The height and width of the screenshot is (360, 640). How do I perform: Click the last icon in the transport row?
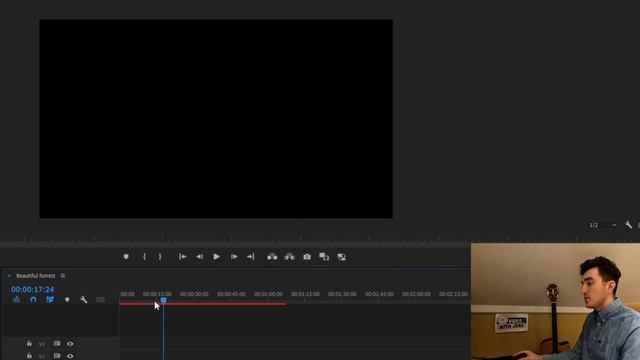[x=342, y=257]
